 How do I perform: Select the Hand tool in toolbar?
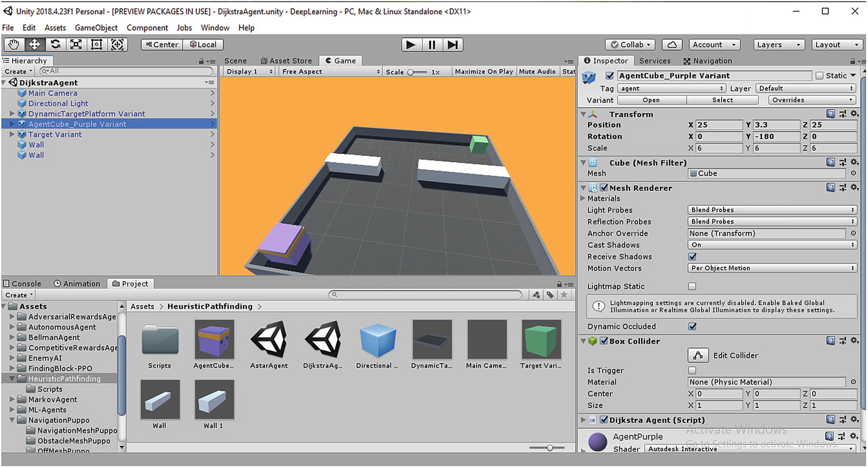tap(14, 45)
